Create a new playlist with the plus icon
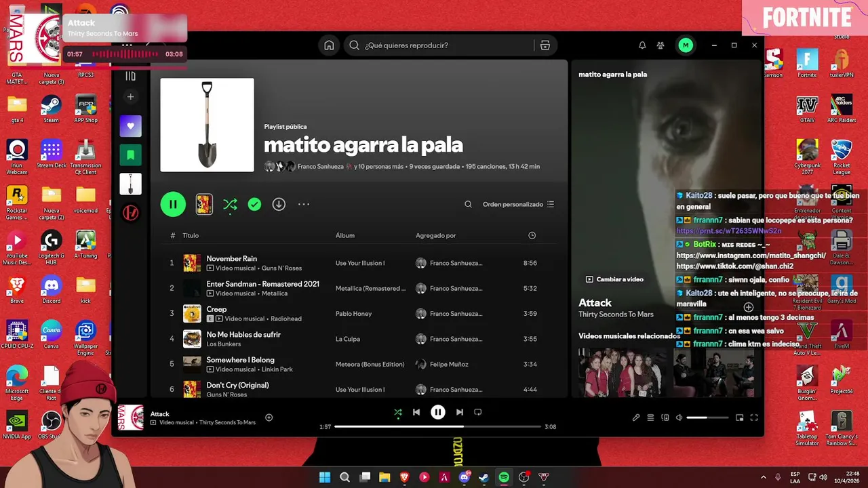Screen dimensions: 868x488 point(131,97)
